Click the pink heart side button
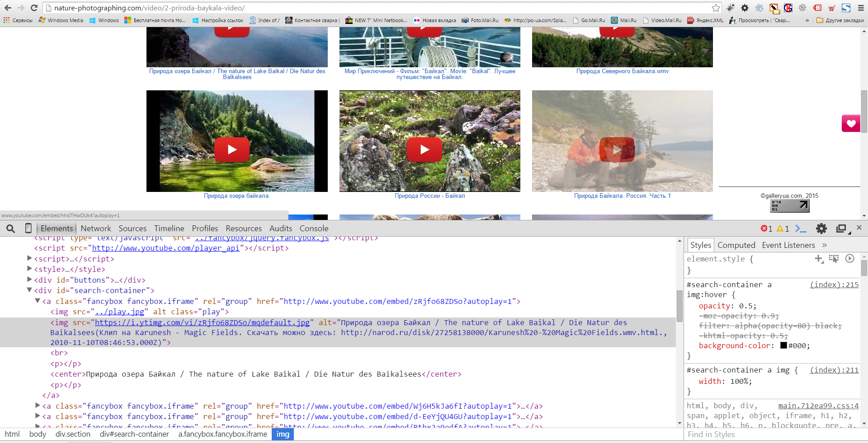The image size is (868, 443). (851, 123)
